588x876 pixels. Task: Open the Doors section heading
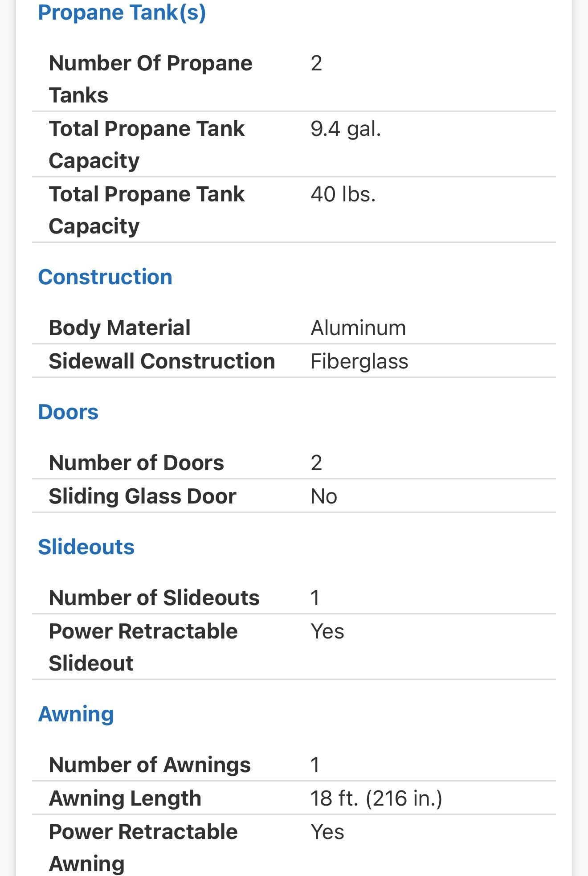tap(68, 412)
